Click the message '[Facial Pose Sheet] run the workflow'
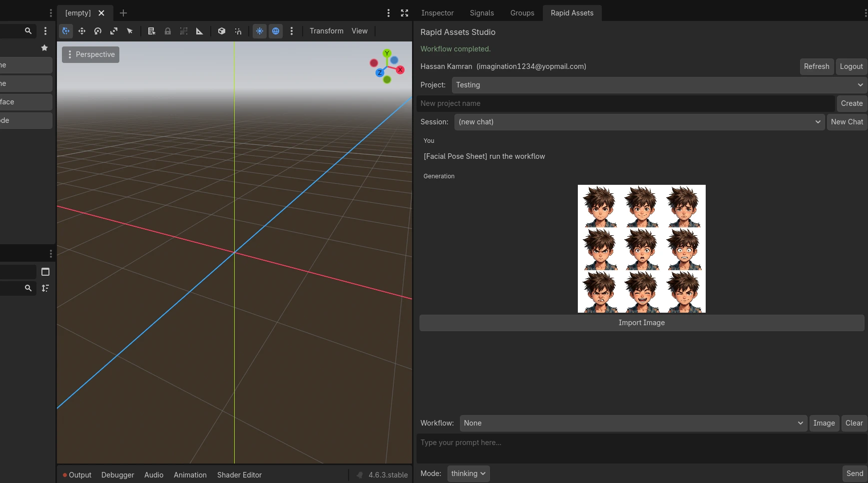This screenshot has height=483, width=868. (484, 156)
